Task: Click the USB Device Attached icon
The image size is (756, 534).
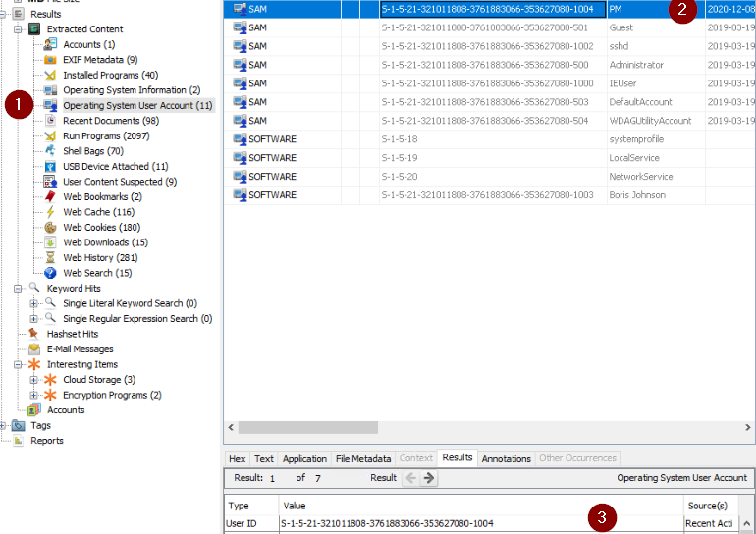Action: (x=50, y=167)
